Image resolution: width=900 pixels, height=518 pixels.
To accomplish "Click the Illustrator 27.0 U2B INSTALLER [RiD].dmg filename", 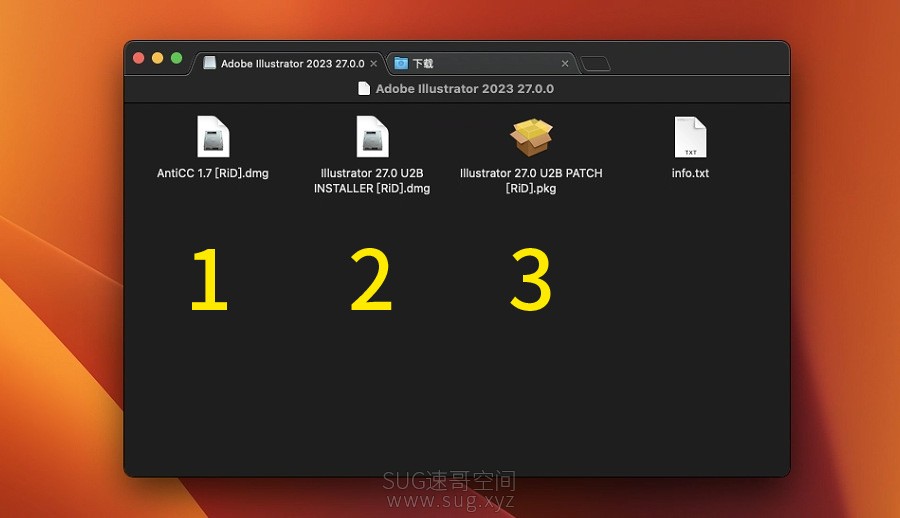I will point(372,180).
